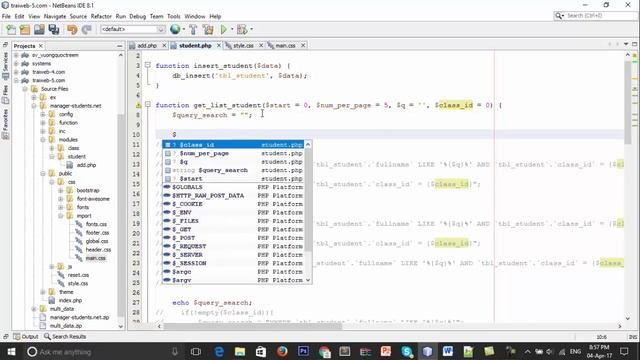Screen dimensions: 640x360
Task: Click the Debug Project toolbar icon
Action: coord(242,29)
